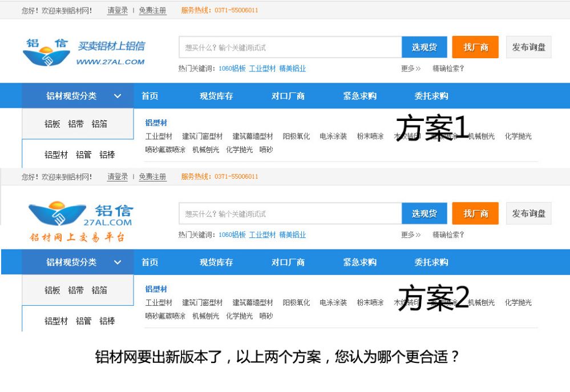Select 铝带 in 方案2 category sidebar
The width and height of the screenshot is (570, 392).
click(x=76, y=290)
